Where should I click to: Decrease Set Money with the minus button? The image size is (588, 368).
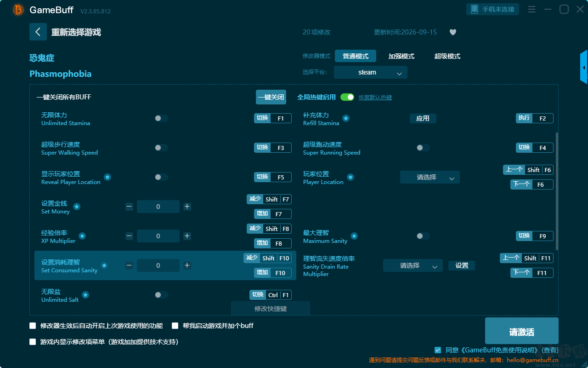point(129,207)
